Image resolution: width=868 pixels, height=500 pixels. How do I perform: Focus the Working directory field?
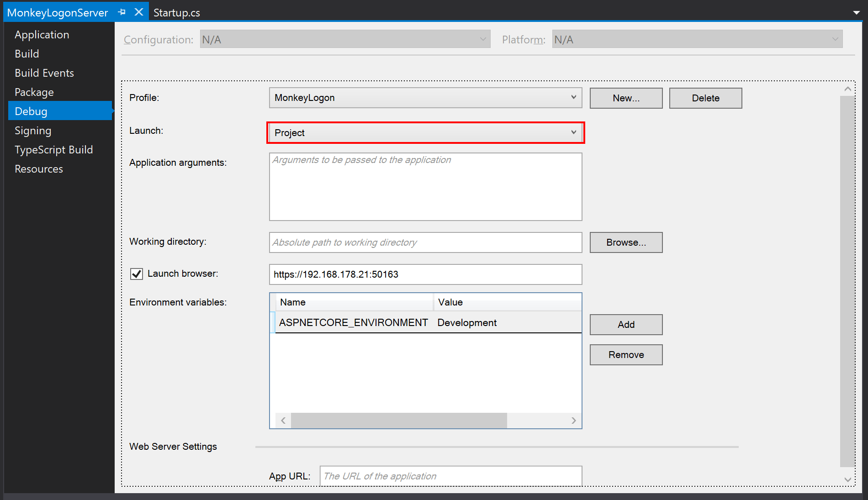425,242
